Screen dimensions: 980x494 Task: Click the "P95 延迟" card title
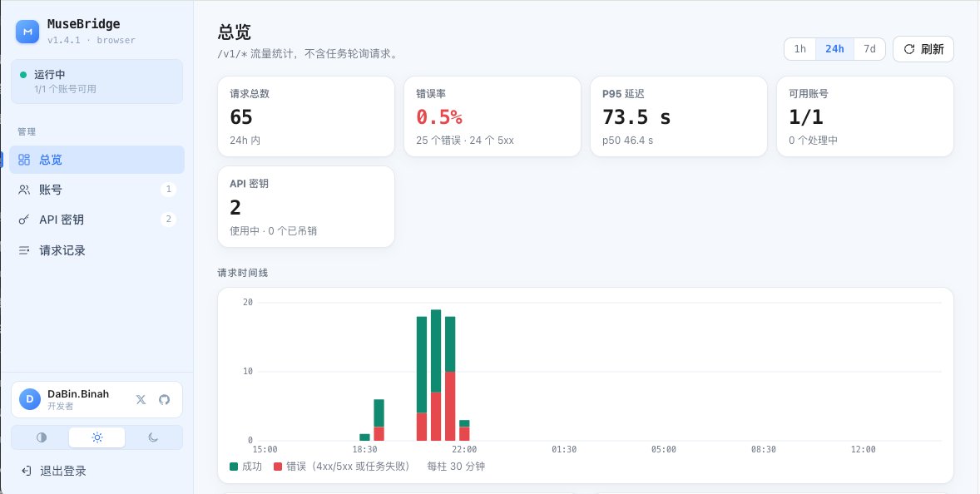[x=623, y=94]
